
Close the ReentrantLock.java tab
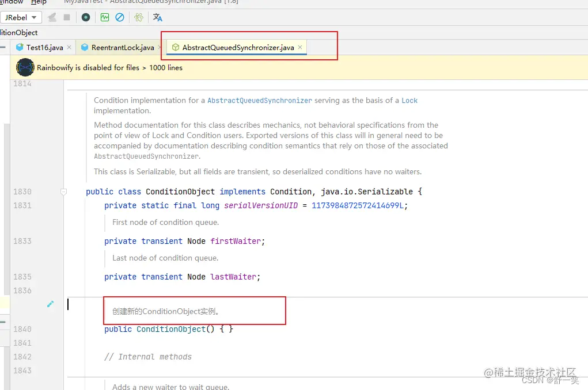click(x=160, y=47)
